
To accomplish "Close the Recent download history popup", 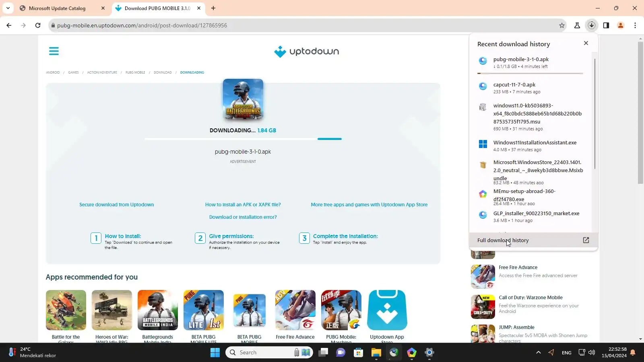I will pos(586,43).
